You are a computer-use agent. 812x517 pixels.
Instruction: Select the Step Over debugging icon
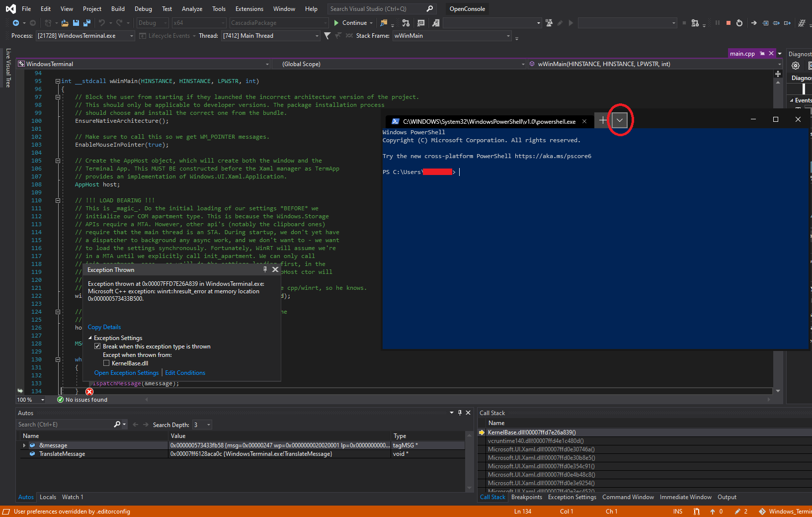coord(776,22)
